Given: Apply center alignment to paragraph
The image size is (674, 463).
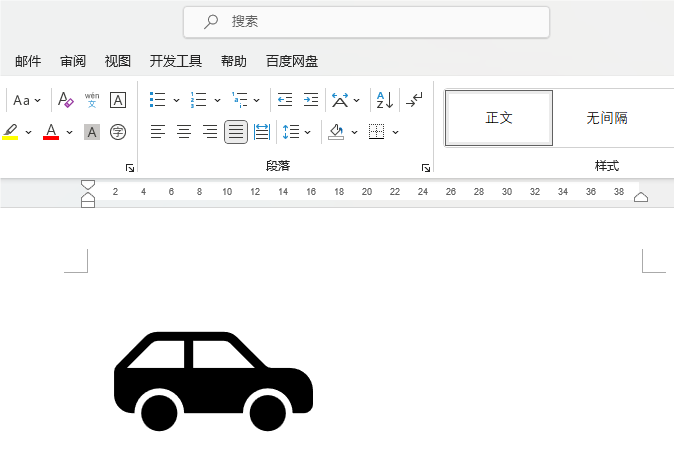Looking at the screenshot, I should tap(184, 132).
